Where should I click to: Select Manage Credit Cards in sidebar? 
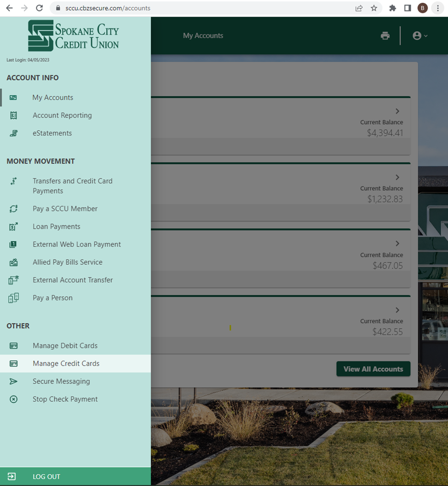coord(66,364)
